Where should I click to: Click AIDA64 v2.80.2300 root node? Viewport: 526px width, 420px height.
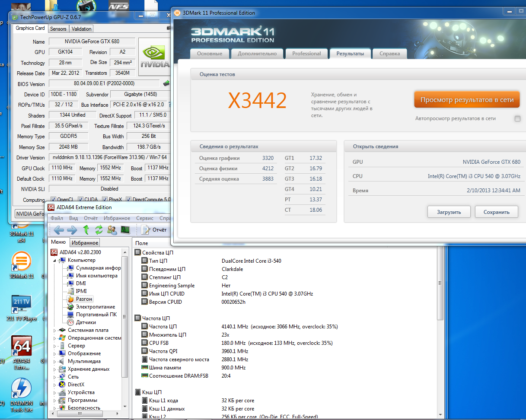(x=76, y=252)
